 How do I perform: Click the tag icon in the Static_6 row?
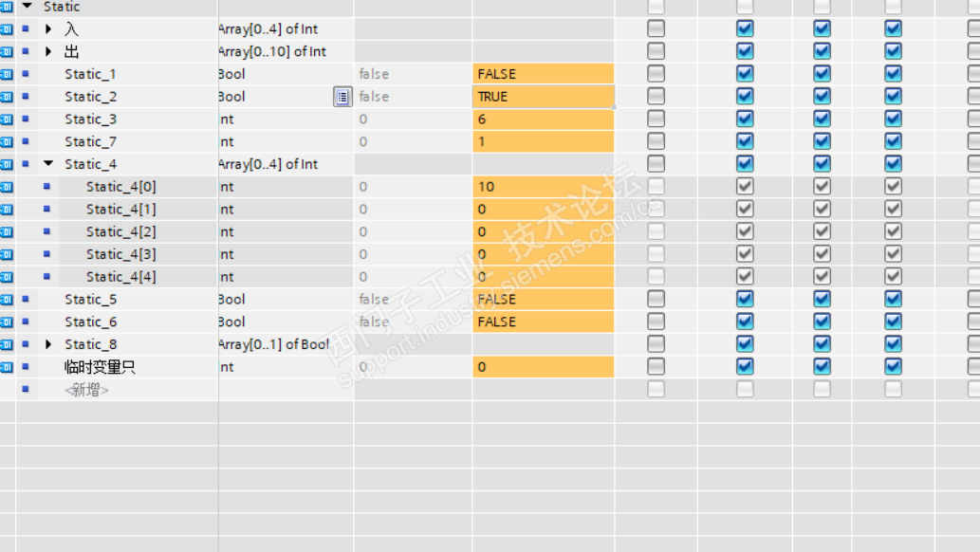click(7, 322)
